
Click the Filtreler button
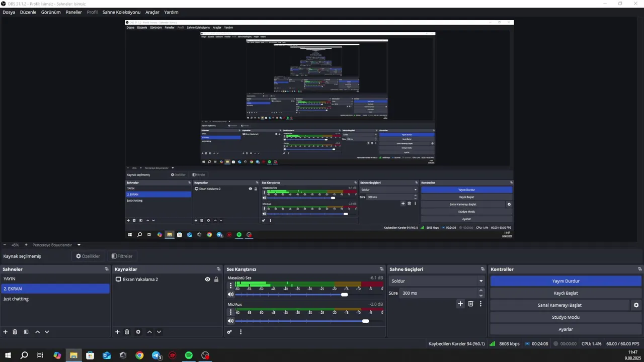pyautogui.click(x=122, y=256)
